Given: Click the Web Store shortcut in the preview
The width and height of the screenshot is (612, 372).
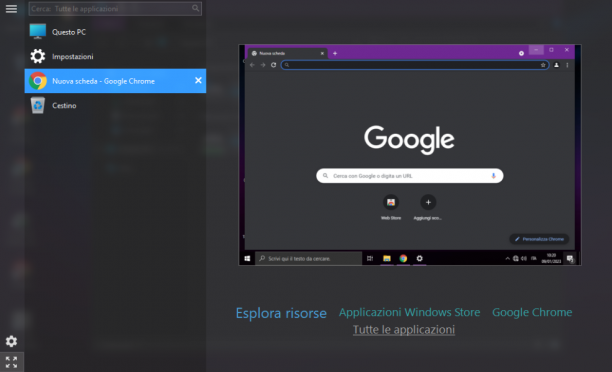Looking at the screenshot, I should click(391, 207).
